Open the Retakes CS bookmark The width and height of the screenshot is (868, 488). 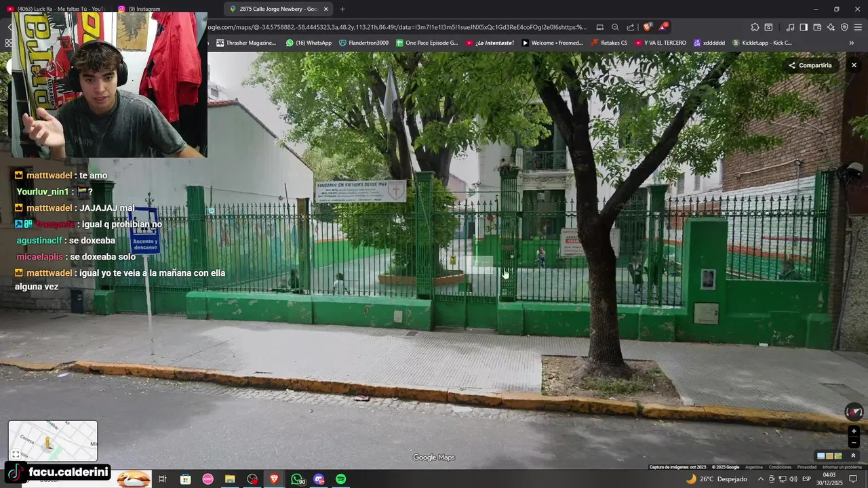(x=609, y=43)
